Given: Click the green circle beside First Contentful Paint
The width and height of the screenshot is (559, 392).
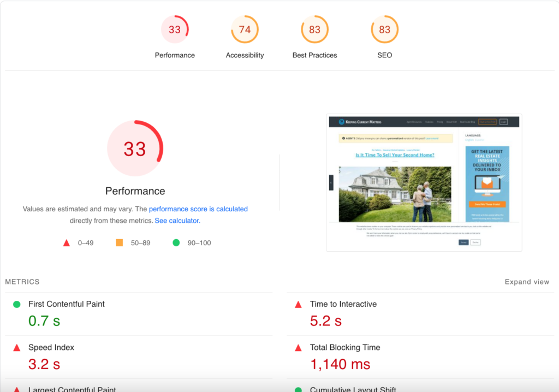Looking at the screenshot, I should pos(17,304).
